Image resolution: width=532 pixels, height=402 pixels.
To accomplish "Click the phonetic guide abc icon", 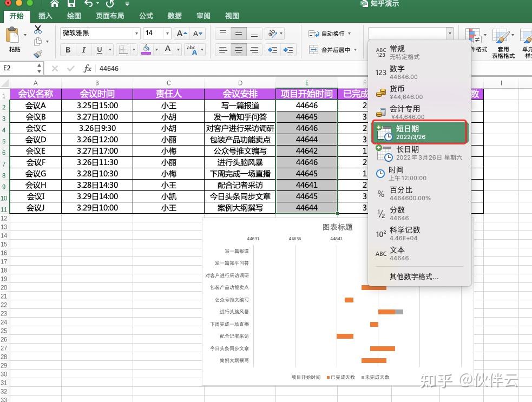I will click(x=192, y=50).
